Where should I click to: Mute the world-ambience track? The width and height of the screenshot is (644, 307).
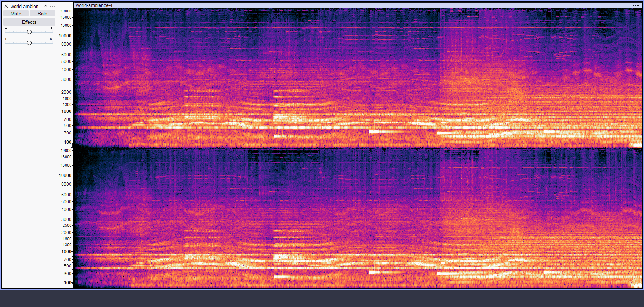pos(16,14)
